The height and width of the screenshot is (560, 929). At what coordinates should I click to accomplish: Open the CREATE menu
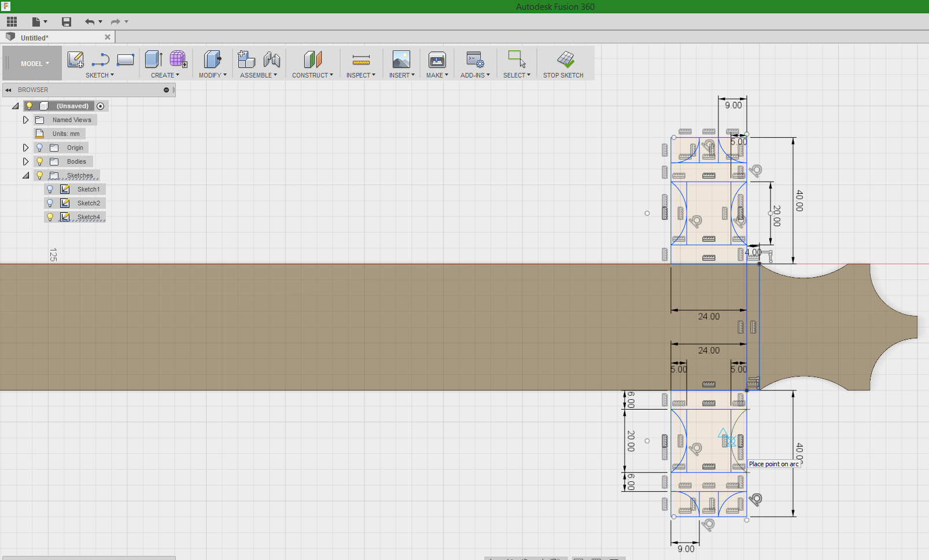pos(165,75)
